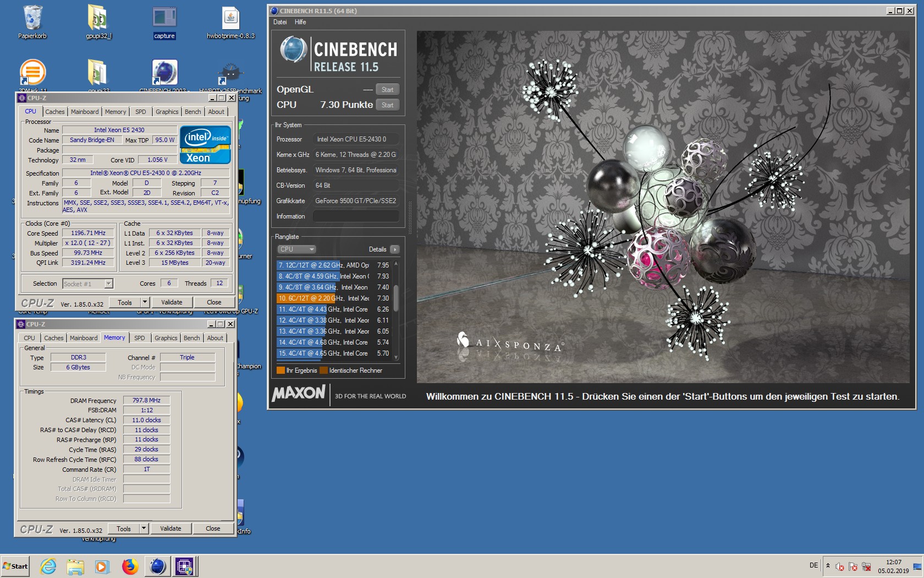This screenshot has width=924, height=578.
Task: Open the hwbotprime-0.8.3 desktop icon
Action: (x=230, y=22)
